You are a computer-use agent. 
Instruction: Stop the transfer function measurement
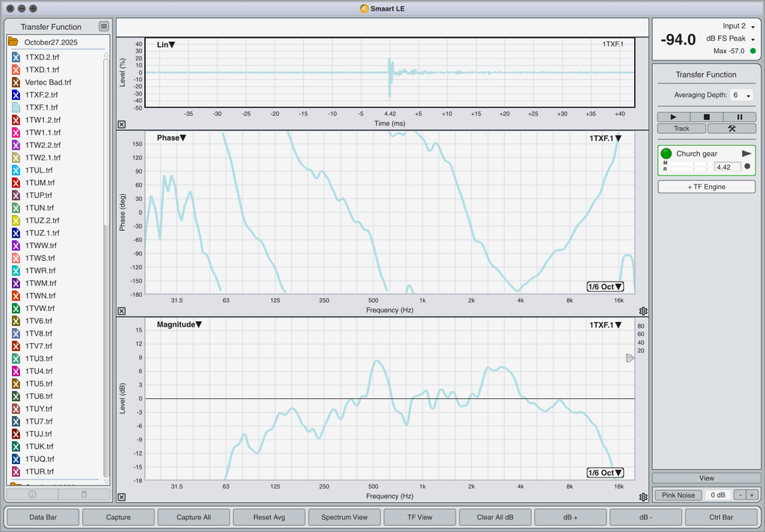(707, 117)
